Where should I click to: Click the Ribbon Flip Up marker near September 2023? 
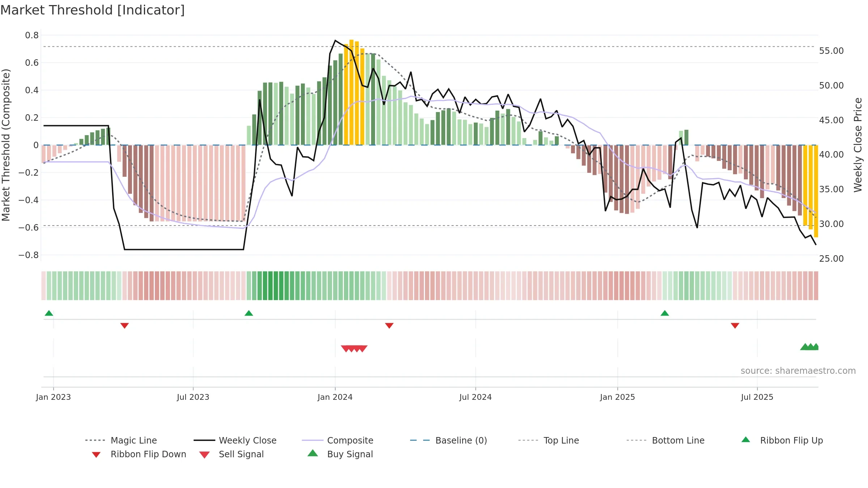(249, 313)
